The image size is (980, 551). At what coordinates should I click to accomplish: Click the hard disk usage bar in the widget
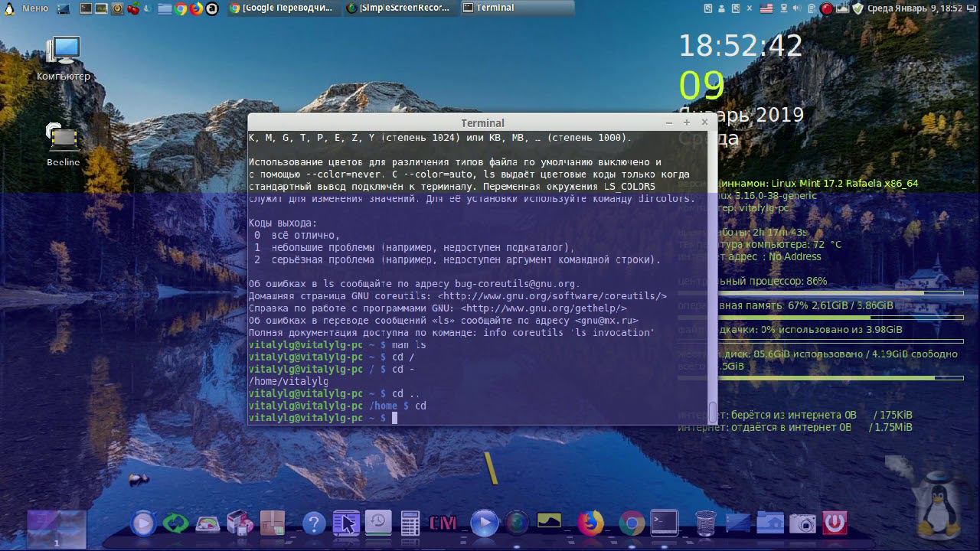[x=820, y=378]
